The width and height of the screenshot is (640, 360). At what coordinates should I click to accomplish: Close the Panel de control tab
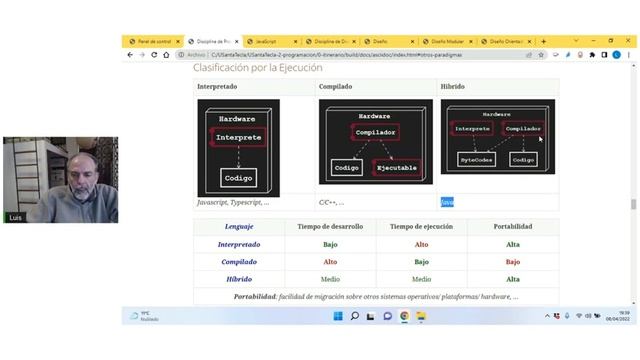click(178, 42)
